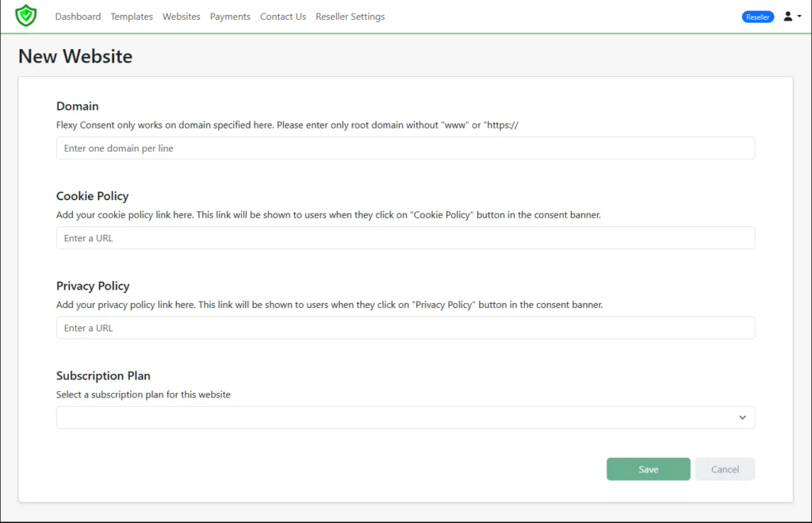The height and width of the screenshot is (523, 812).
Task: Click the Privacy Policy URL field
Action: point(405,328)
